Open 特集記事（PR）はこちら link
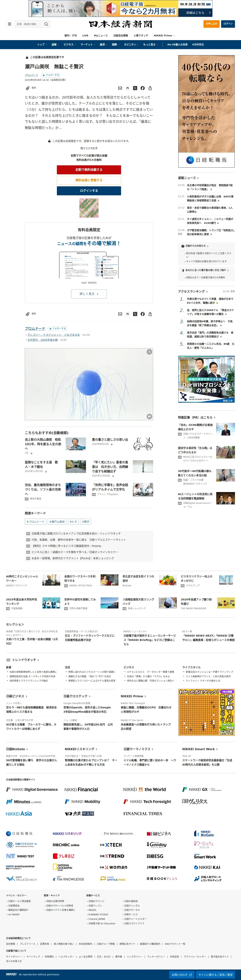The height and width of the screenshot is (980, 241). [197, 417]
